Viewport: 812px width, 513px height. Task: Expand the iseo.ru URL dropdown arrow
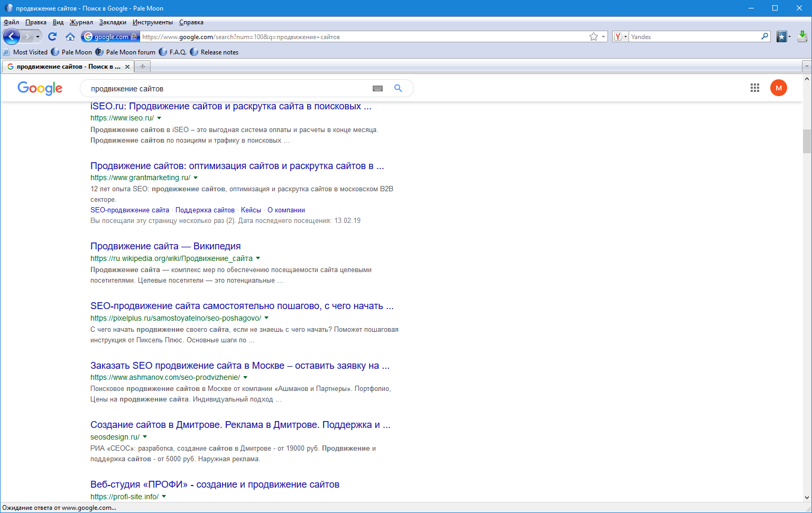[159, 118]
